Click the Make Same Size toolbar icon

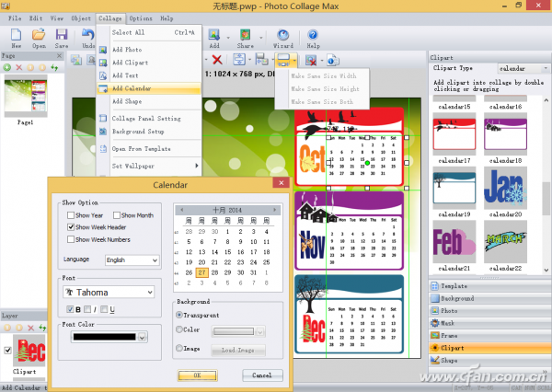[x=283, y=60]
